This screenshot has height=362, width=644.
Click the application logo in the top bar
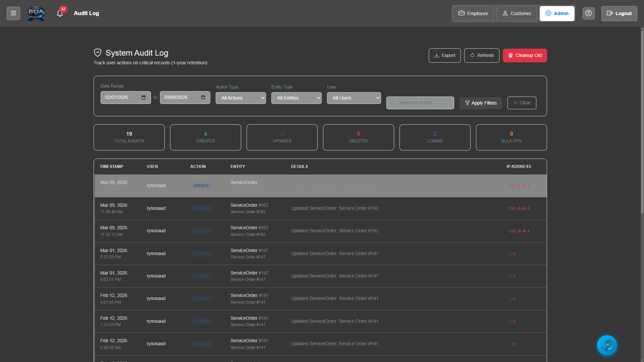(x=36, y=13)
